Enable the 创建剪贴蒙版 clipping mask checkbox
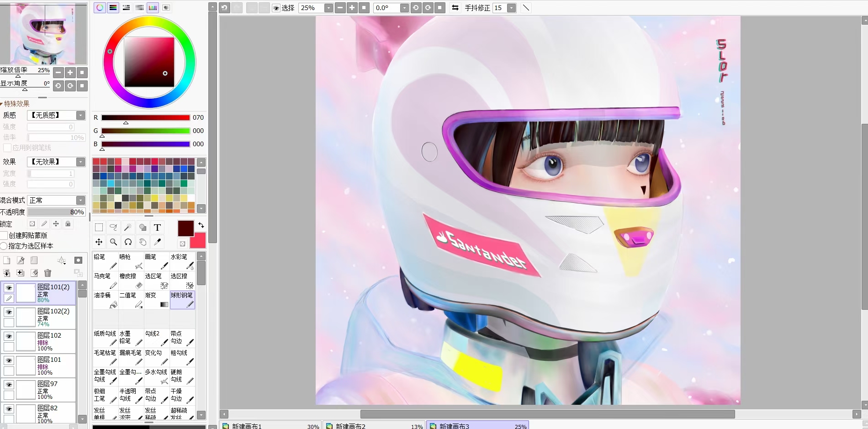868x429 pixels. click(5, 236)
